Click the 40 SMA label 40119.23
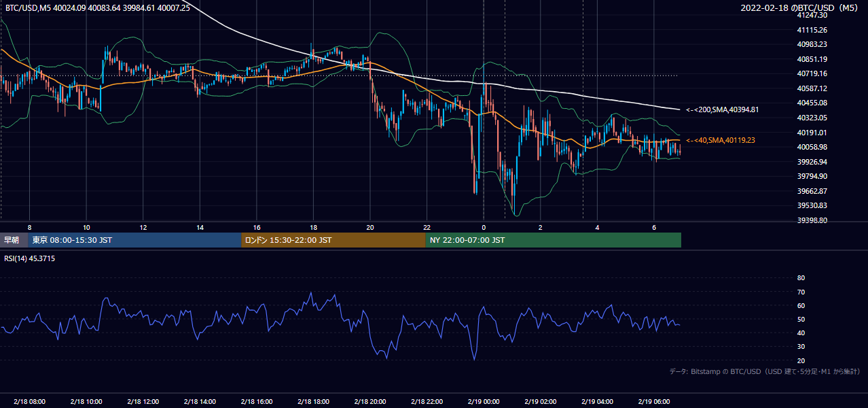The width and height of the screenshot is (868, 408). click(x=721, y=140)
